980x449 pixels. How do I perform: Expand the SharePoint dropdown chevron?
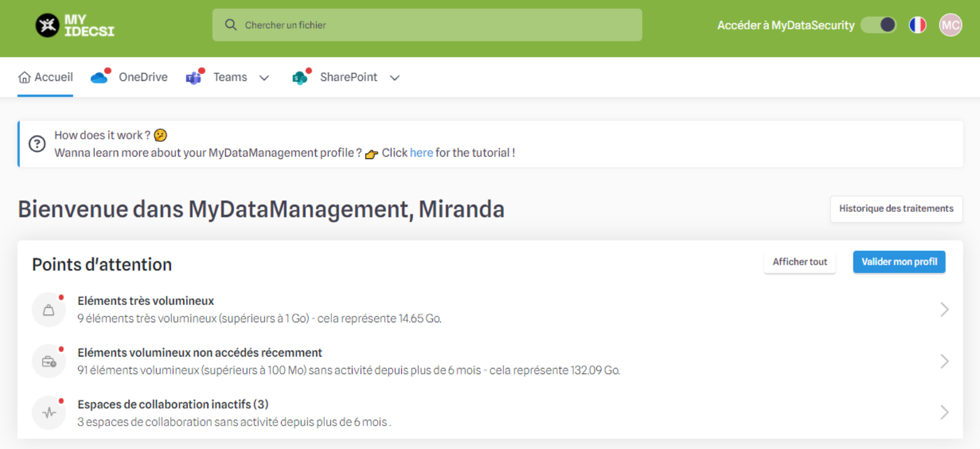(x=395, y=77)
